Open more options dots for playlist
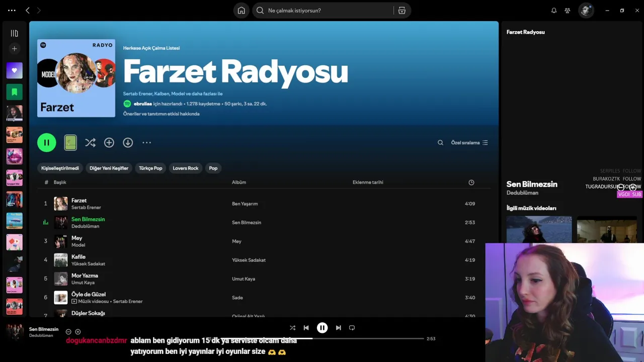 [146, 143]
